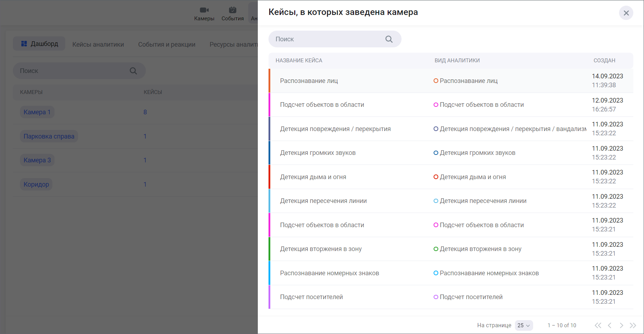The height and width of the screenshot is (334, 644).
Task: Open События и реакции tab
Action: point(167,45)
